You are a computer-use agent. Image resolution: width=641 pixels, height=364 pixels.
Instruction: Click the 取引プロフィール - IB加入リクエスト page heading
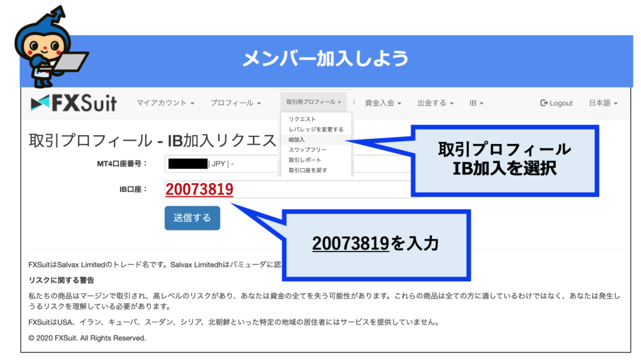coord(153,141)
